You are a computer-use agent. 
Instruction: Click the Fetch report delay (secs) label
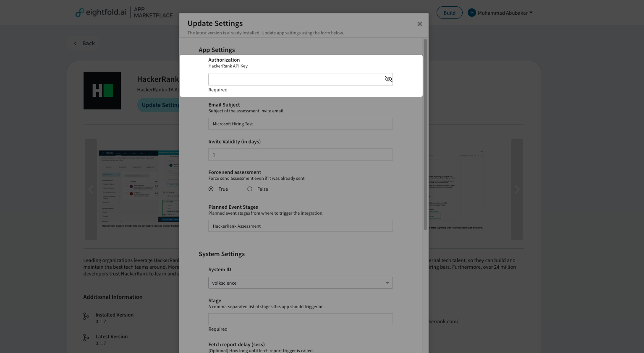tap(236, 345)
